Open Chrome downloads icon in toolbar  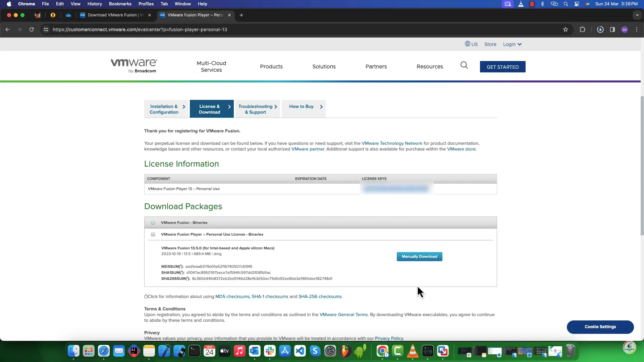click(600, 29)
